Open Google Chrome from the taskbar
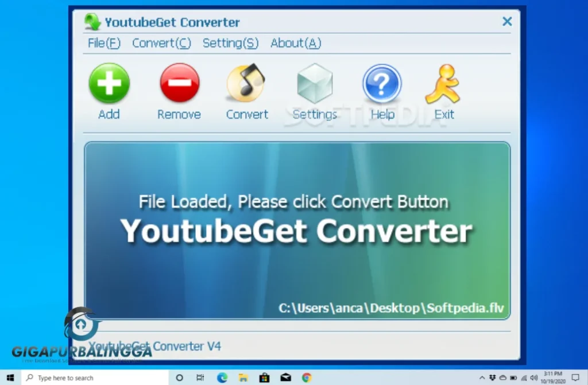Viewport: 588px width, 385px height. tap(306, 378)
